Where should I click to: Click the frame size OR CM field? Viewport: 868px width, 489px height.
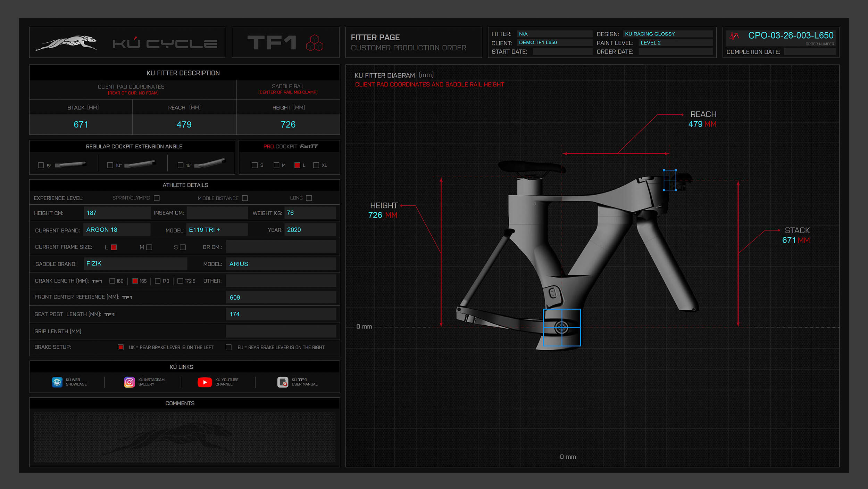(x=281, y=247)
